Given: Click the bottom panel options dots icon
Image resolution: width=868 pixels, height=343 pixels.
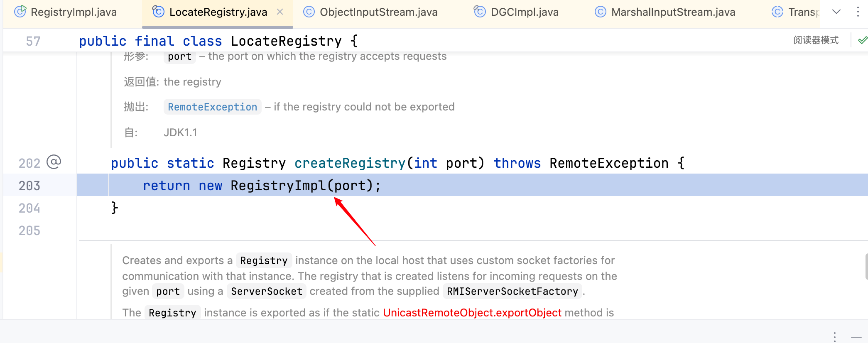Looking at the screenshot, I should click(834, 336).
